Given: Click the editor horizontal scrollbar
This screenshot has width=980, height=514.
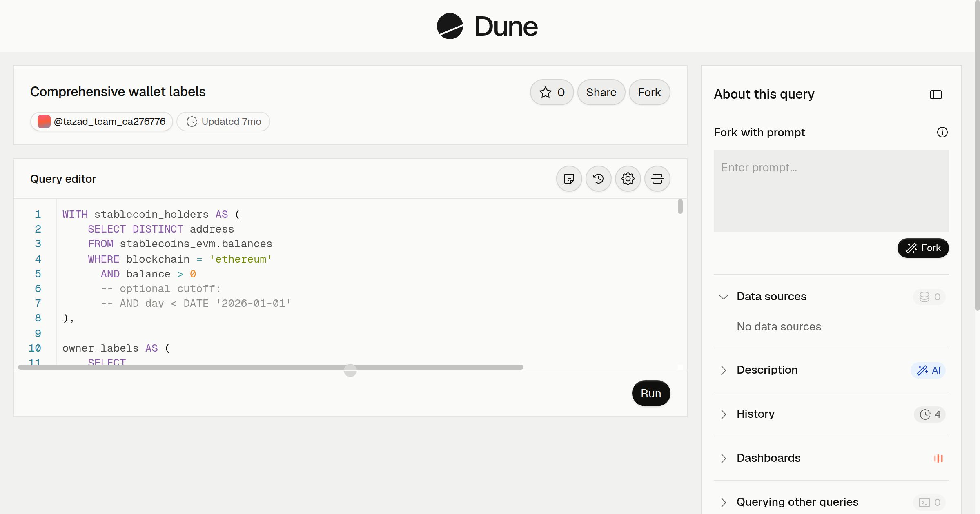Looking at the screenshot, I should [x=271, y=367].
